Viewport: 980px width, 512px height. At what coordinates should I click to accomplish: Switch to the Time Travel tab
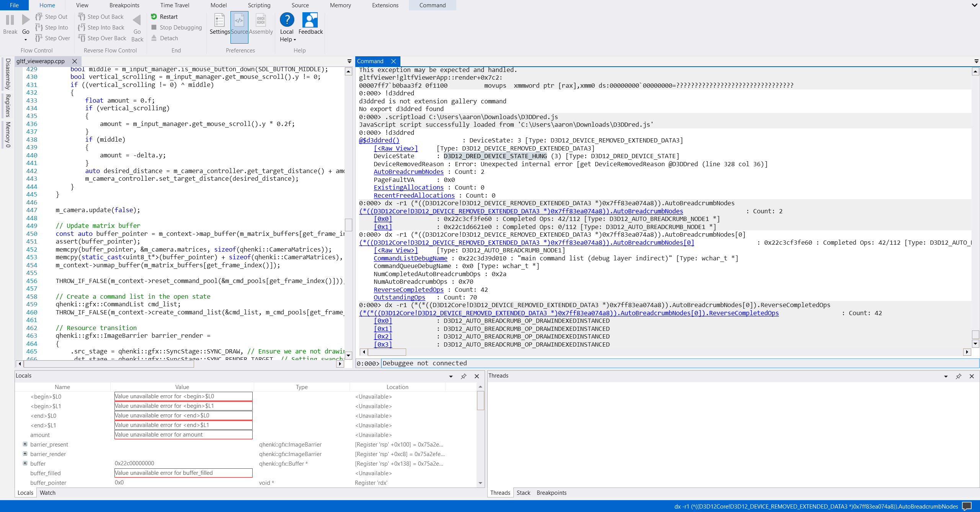(x=175, y=5)
